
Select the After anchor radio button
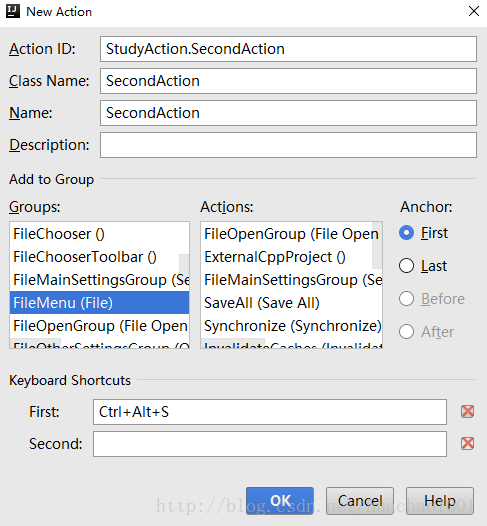pyautogui.click(x=406, y=331)
